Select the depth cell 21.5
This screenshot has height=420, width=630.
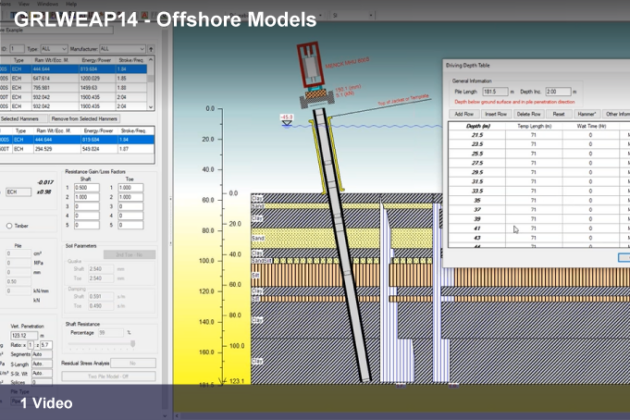coord(477,135)
